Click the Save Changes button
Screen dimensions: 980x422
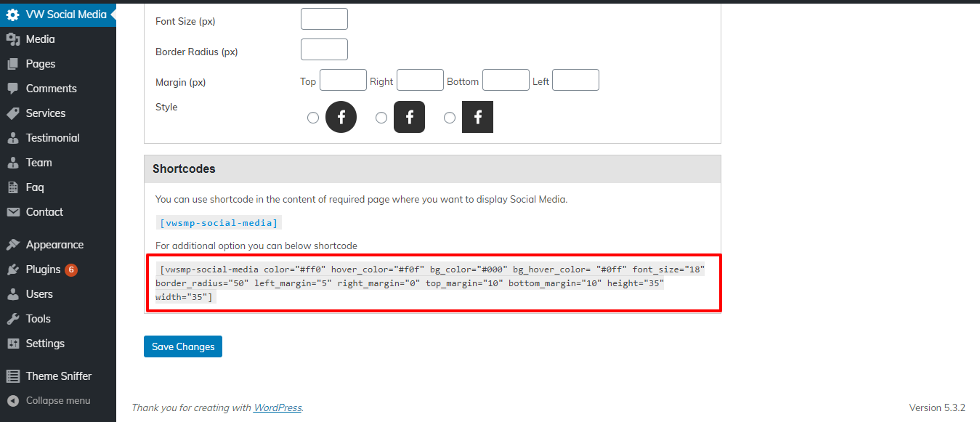[x=183, y=346]
